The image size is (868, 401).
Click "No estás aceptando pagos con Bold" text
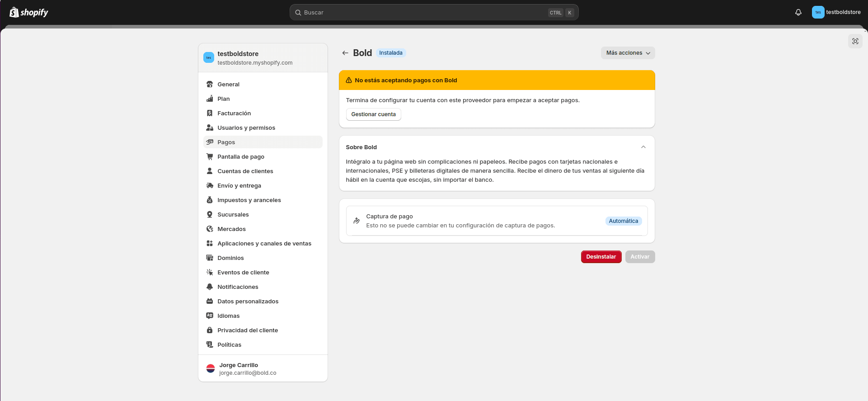click(x=406, y=80)
